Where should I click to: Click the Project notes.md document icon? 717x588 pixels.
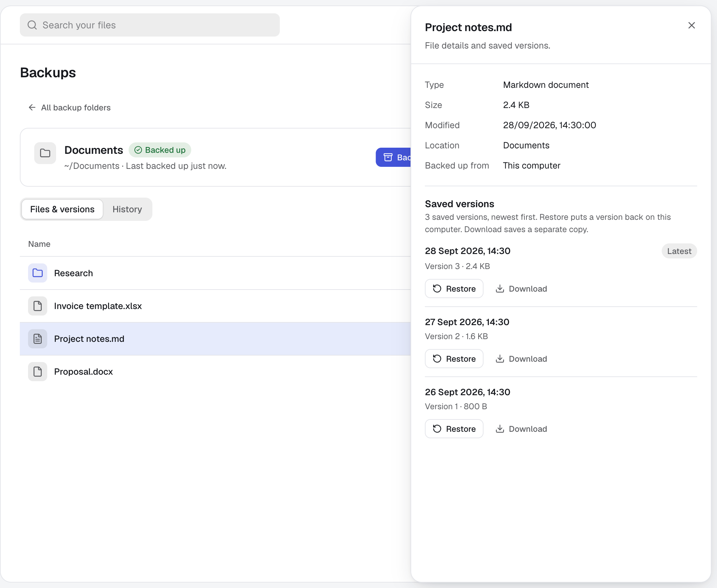[38, 338]
